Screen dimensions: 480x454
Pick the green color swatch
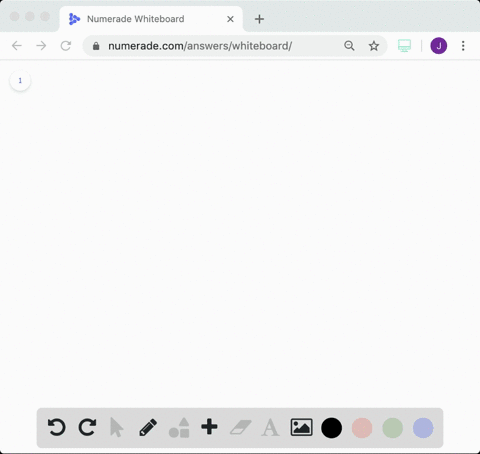[393, 428]
